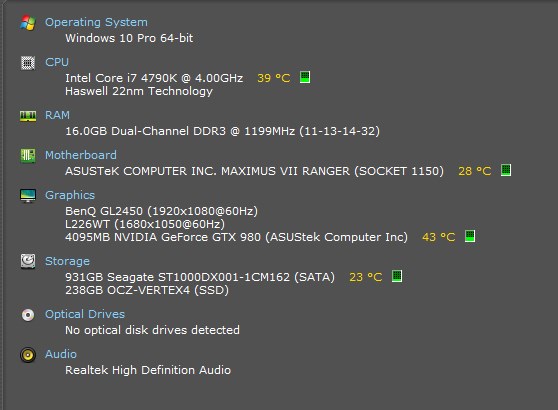Open the Storage section heading
The width and height of the screenshot is (558, 410).
[x=67, y=261]
